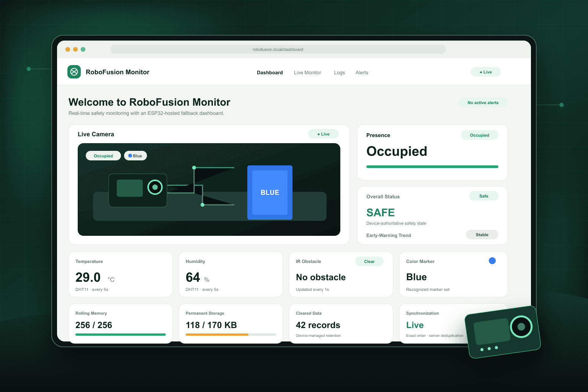Click the browser address bar robofusion.local/dashboard
Screen dimensions: 588x392
[x=278, y=49]
